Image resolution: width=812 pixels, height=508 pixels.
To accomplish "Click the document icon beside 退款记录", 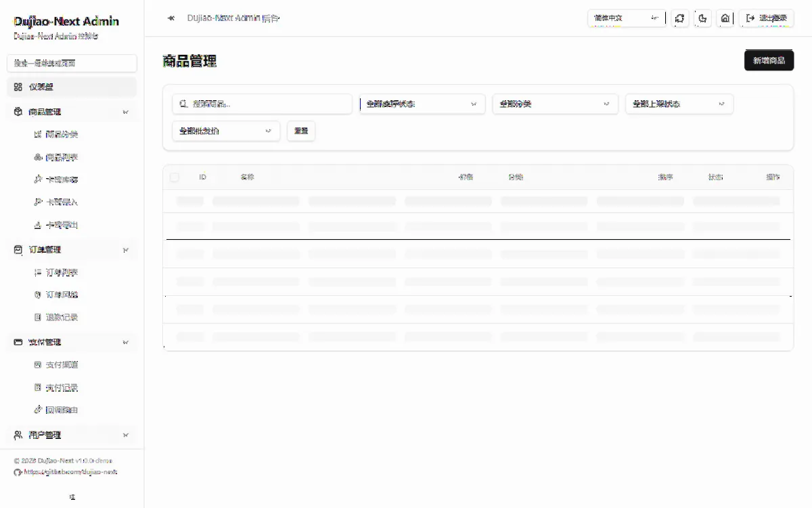I will click(x=38, y=317).
